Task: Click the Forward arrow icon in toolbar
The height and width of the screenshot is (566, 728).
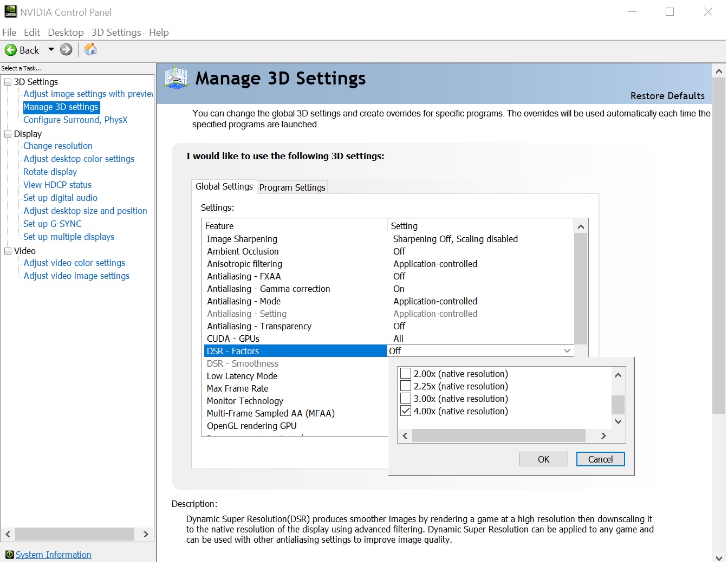Action: [66, 50]
